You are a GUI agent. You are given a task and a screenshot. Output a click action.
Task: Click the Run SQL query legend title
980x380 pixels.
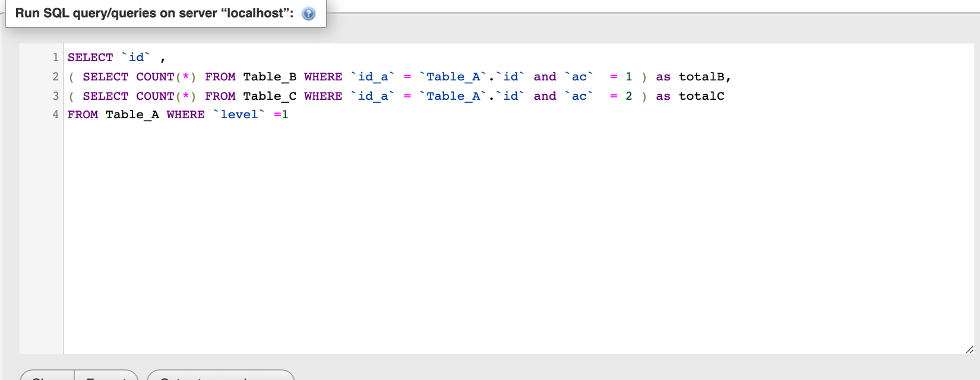pyautogui.click(x=154, y=13)
